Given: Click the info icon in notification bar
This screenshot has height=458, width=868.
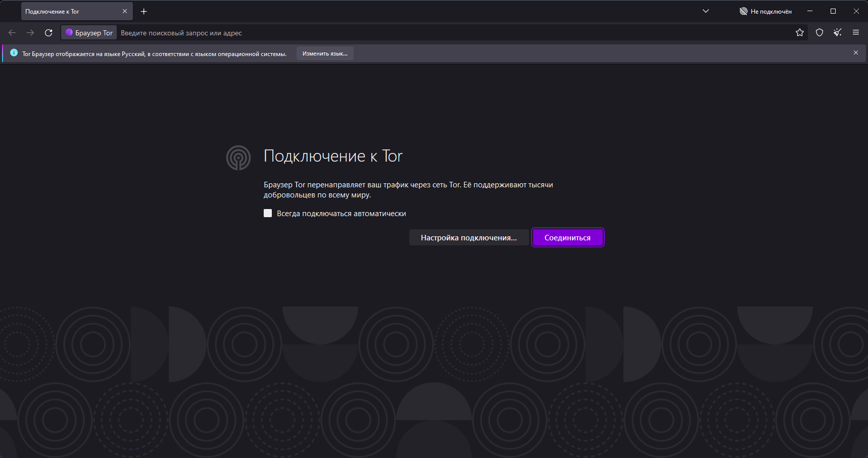Looking at the screenshot, I should coord(14,53).
